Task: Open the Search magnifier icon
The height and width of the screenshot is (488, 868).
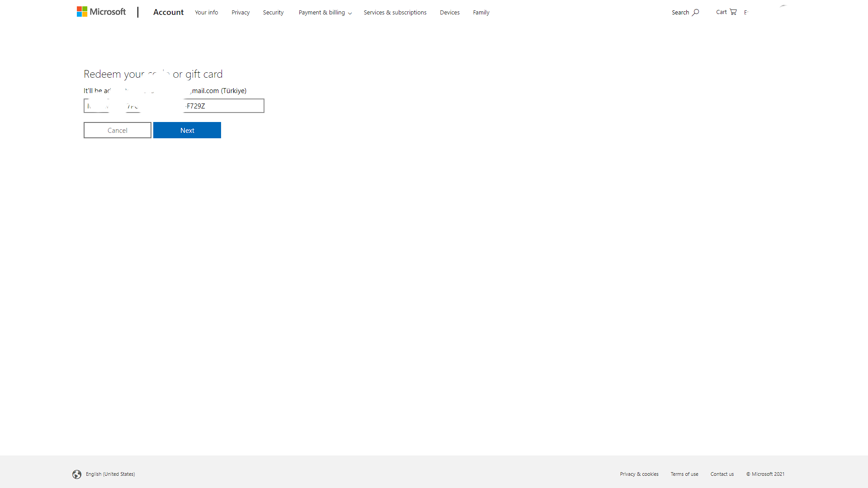Action: [695, 12]
